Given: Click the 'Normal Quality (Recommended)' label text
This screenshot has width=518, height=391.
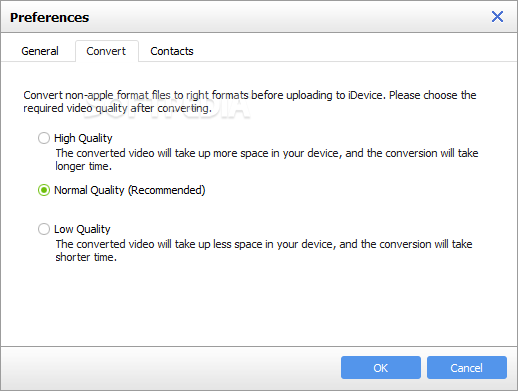Looking at the screenshot, I should (130, 190).
